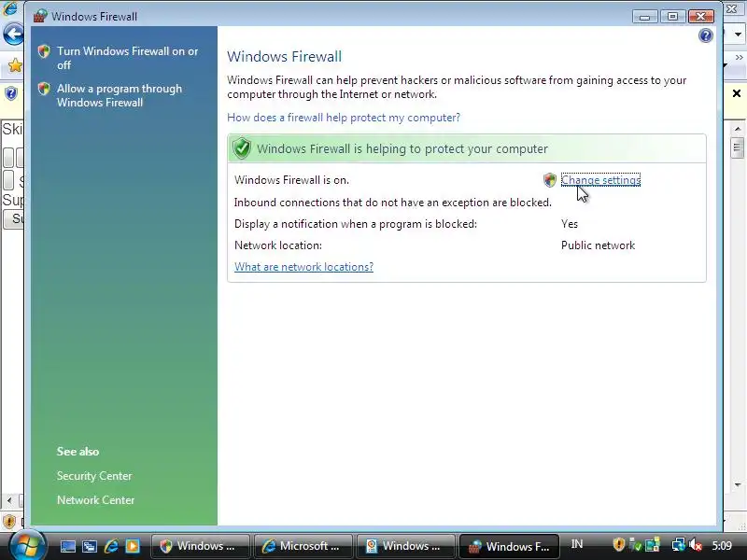Click the Windows Firewall title bar icon
The image size is (747, 560).
click(x=40, y=16)
